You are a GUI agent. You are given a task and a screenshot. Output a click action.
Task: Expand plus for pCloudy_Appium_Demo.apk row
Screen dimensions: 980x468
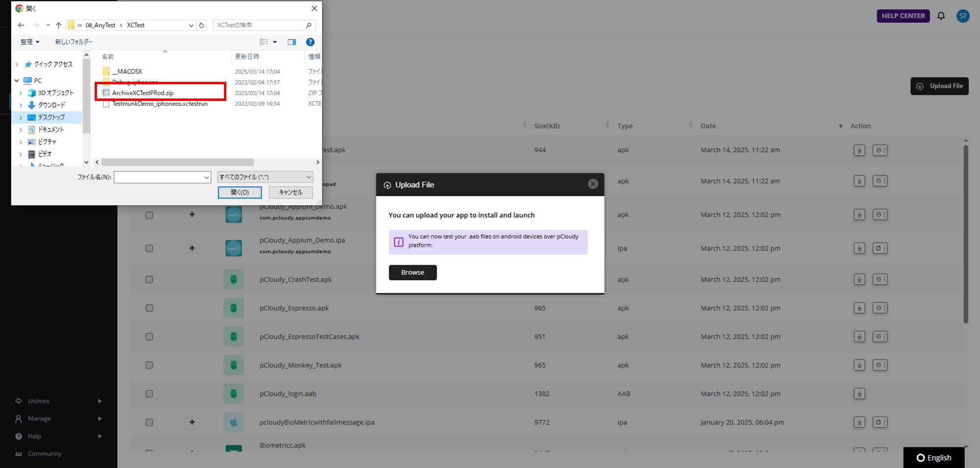coord(192,215)
